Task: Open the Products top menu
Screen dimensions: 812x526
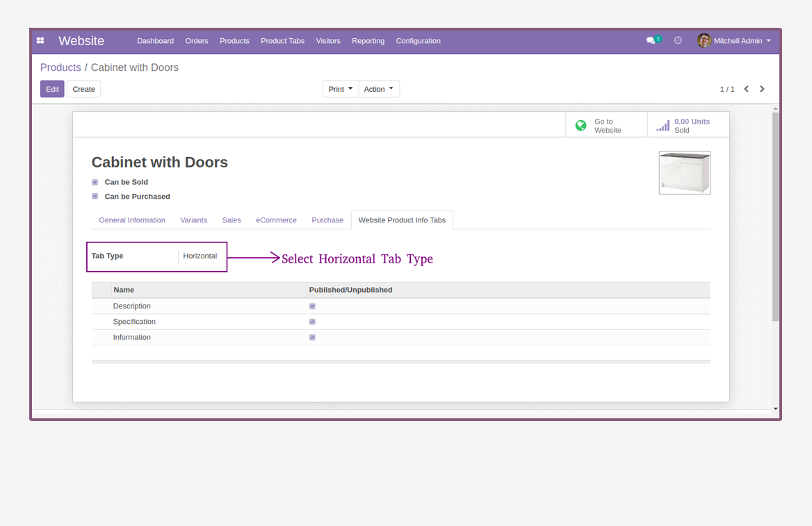Action: pos(234,41)
